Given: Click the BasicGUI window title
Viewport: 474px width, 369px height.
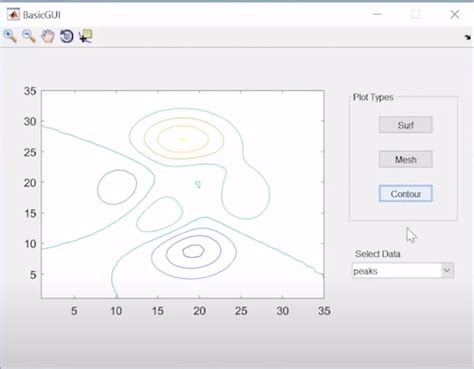Looking at the screenshot, I should (42, 15).
